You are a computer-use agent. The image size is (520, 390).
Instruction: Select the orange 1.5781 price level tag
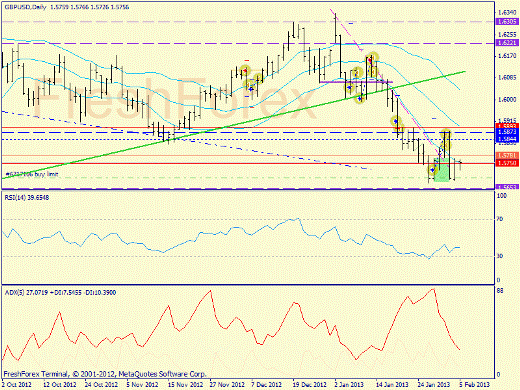click(507, 156)
